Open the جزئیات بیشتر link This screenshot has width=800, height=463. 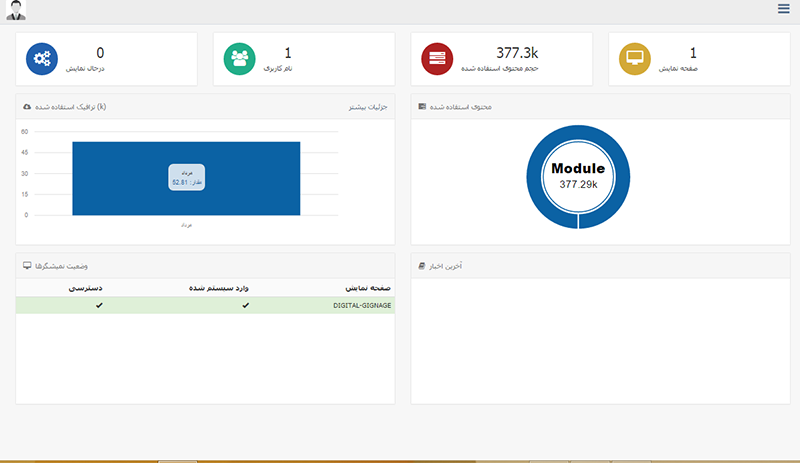point(368,107)
